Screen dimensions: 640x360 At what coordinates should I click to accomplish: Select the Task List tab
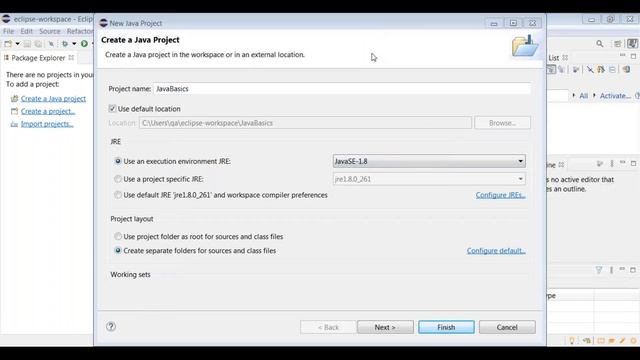pyautogui.click(x=554, y=58)
